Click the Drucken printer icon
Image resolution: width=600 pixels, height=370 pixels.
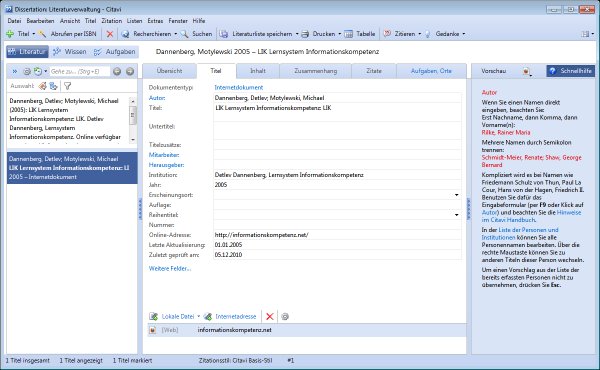305,34
